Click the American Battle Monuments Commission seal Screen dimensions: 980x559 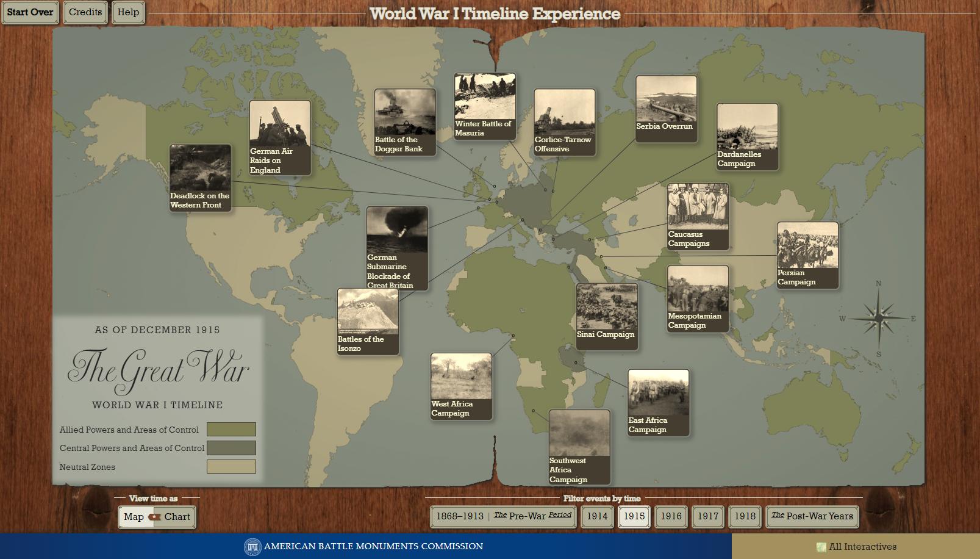[x=252, y=547]
